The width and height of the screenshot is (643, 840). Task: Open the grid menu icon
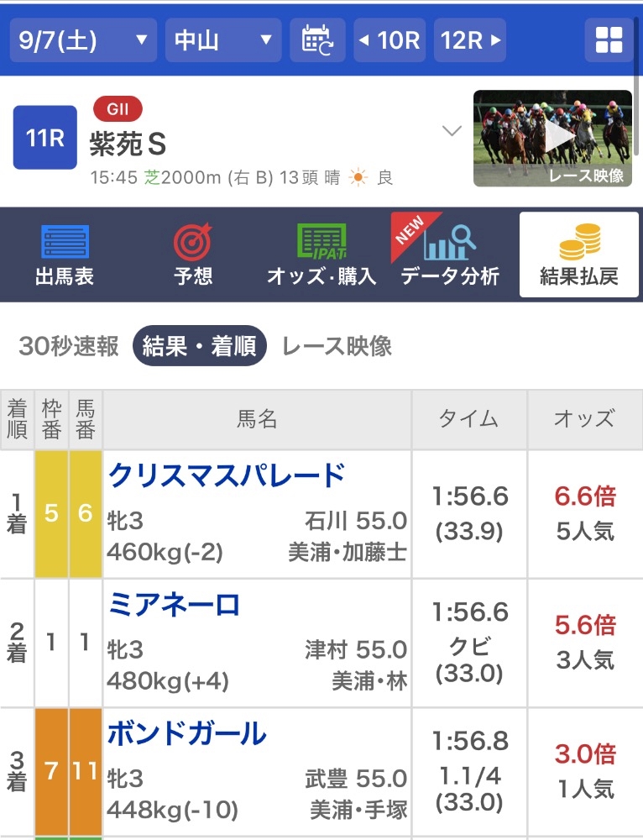(609, 39)
